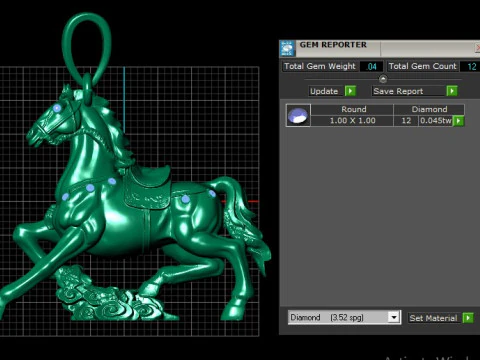480x360 pixels.
Task: Click the Total Gem Count value 12
Action: (470, 66)
